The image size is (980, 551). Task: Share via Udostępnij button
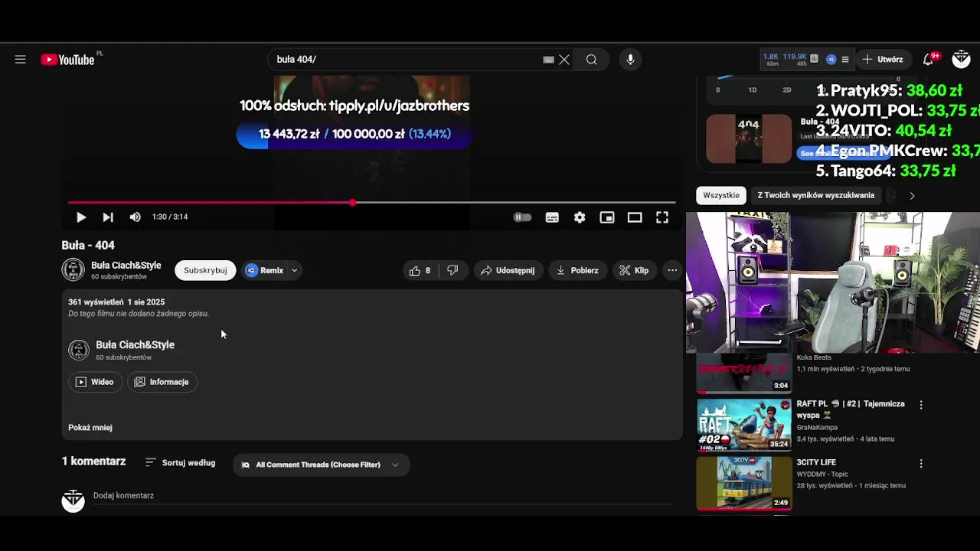[x=508, y=270]
